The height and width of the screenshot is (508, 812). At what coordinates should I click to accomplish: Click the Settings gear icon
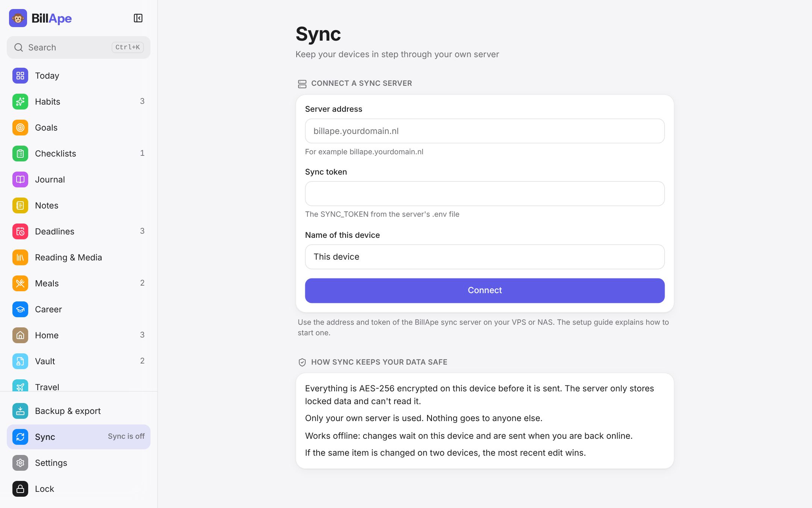pyautogui.click(x=20, y=463)
